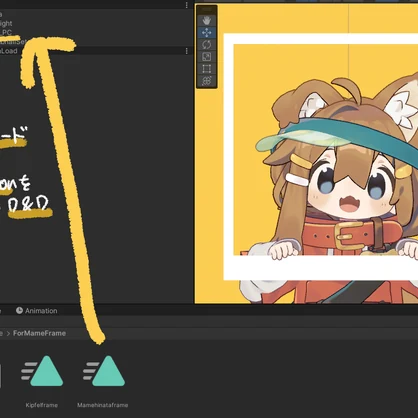
Task: Select the Rect tool
Action: 207,69
